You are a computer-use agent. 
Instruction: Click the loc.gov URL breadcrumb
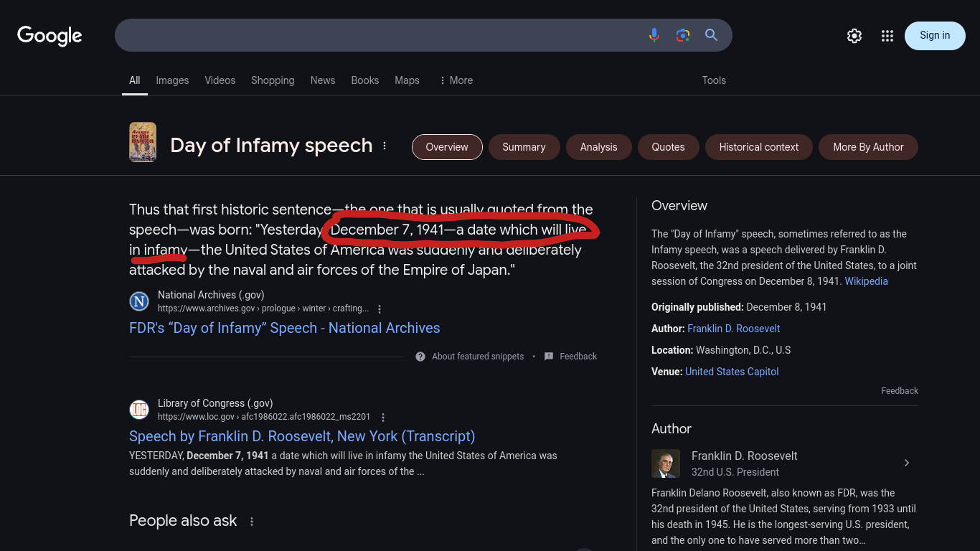[264, 417]
